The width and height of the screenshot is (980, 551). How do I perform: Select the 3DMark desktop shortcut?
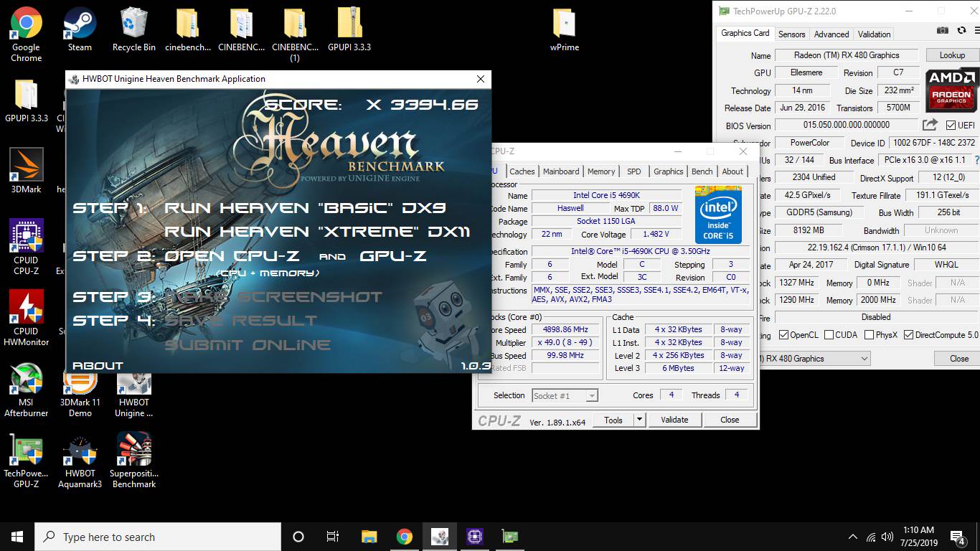[x=26, y=171]
